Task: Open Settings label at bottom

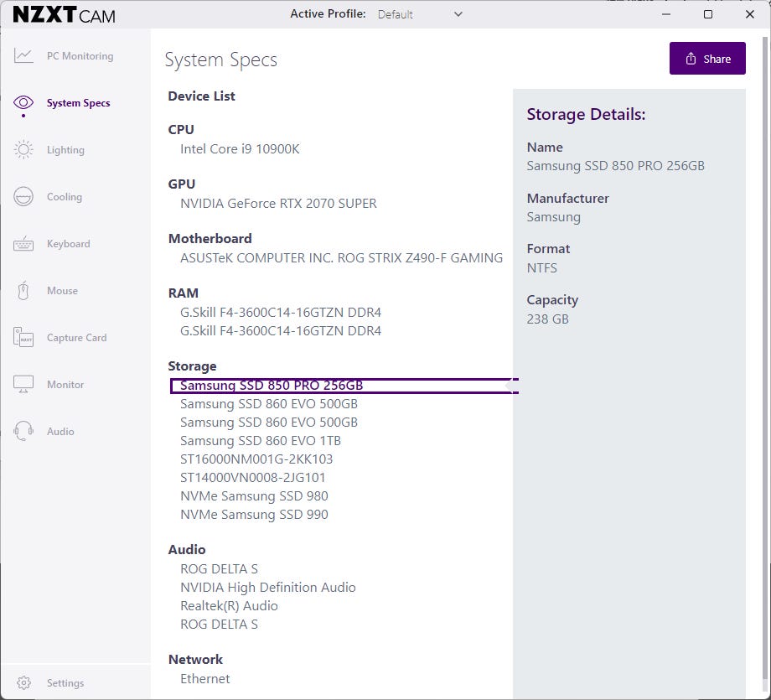Action: (65, 683)
